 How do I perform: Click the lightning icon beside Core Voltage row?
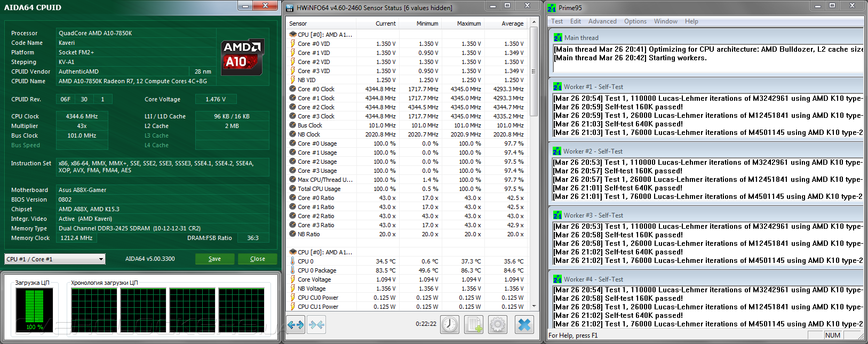pyautogui.click(x=292, y=279)
